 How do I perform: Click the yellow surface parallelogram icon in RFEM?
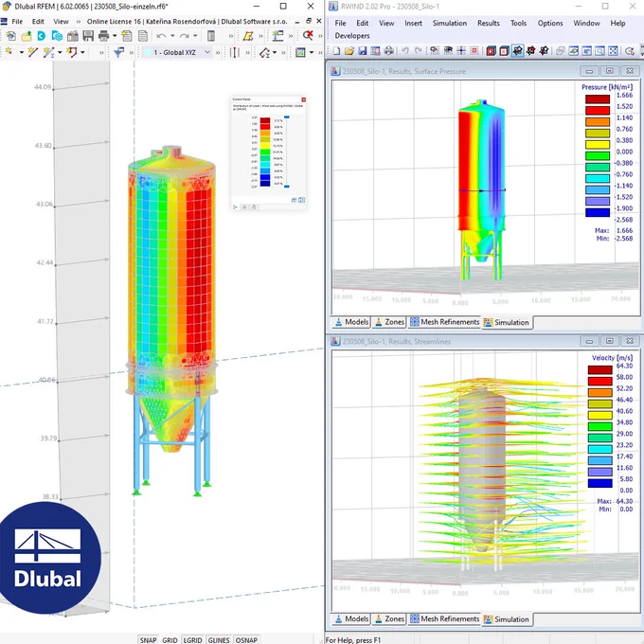click(248, 36)
